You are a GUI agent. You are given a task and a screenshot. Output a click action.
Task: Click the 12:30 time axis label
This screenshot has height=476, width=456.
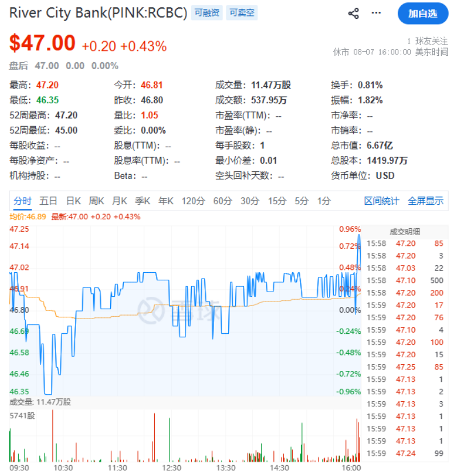pyautogui.click(x=172, y=468)
